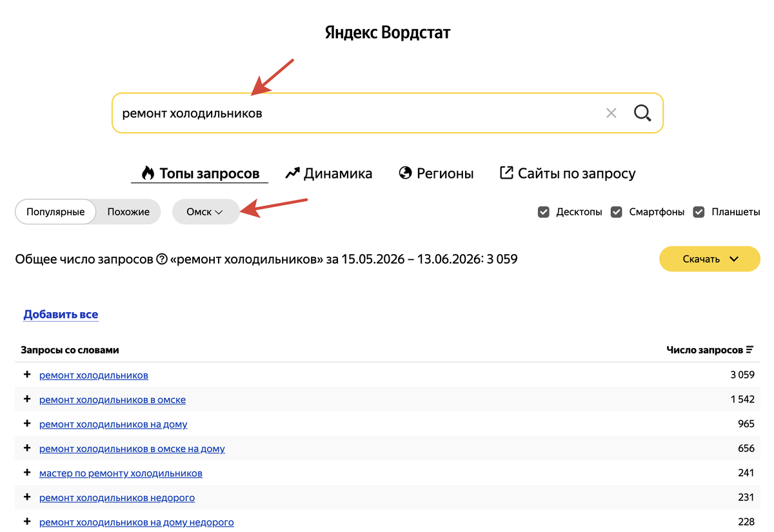The image size is (774, 532).
Task: Open link 'ремонт холодильников в омске на дому'
Action: click(x=132, y=449)
